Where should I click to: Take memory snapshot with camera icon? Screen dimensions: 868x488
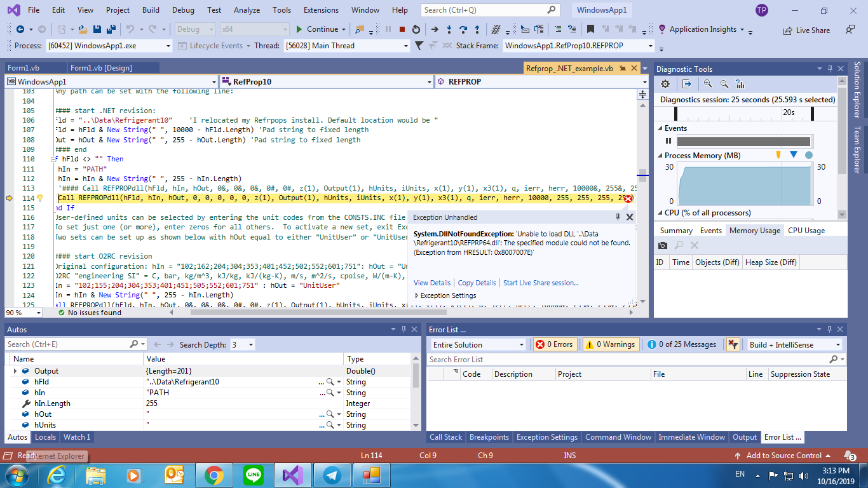[663, 245]
